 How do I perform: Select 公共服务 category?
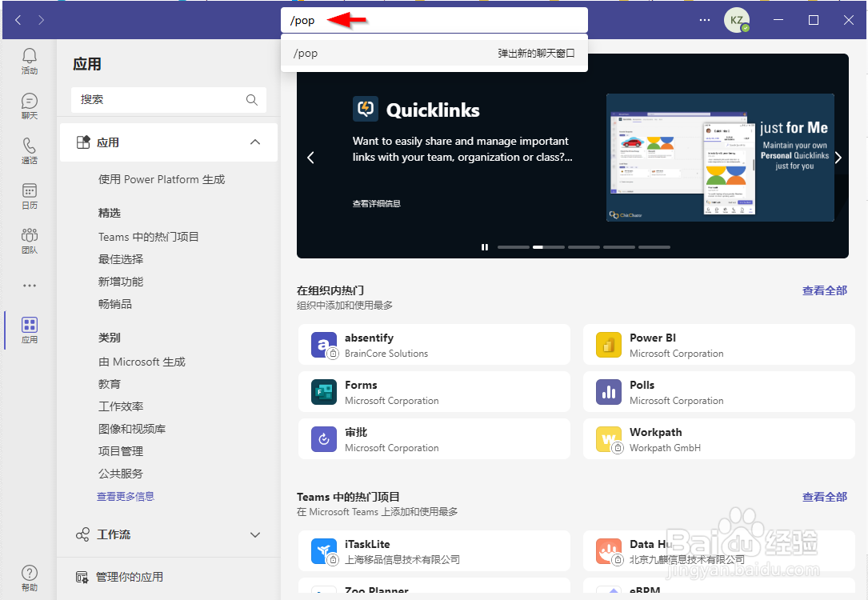[x=121, y=474]
